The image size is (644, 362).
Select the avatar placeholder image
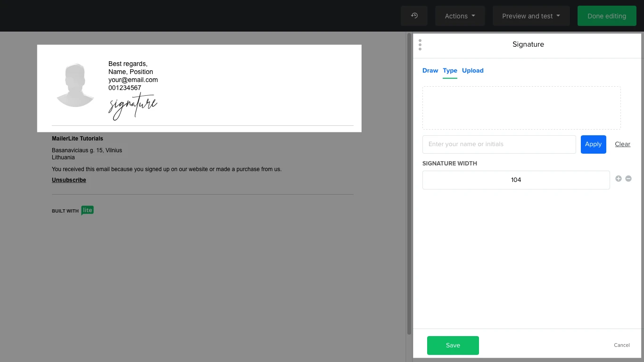(x=75, y=85)
